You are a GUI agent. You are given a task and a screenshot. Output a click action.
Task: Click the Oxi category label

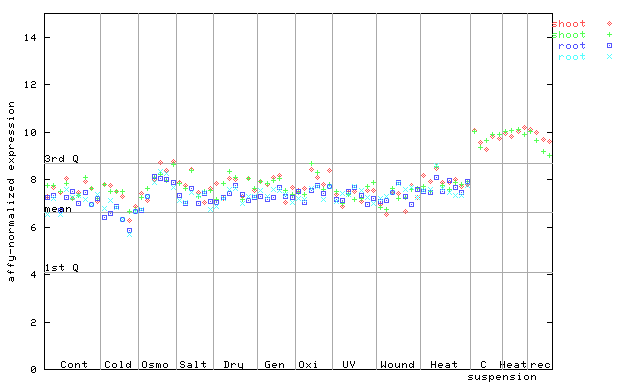coord(308,364)
